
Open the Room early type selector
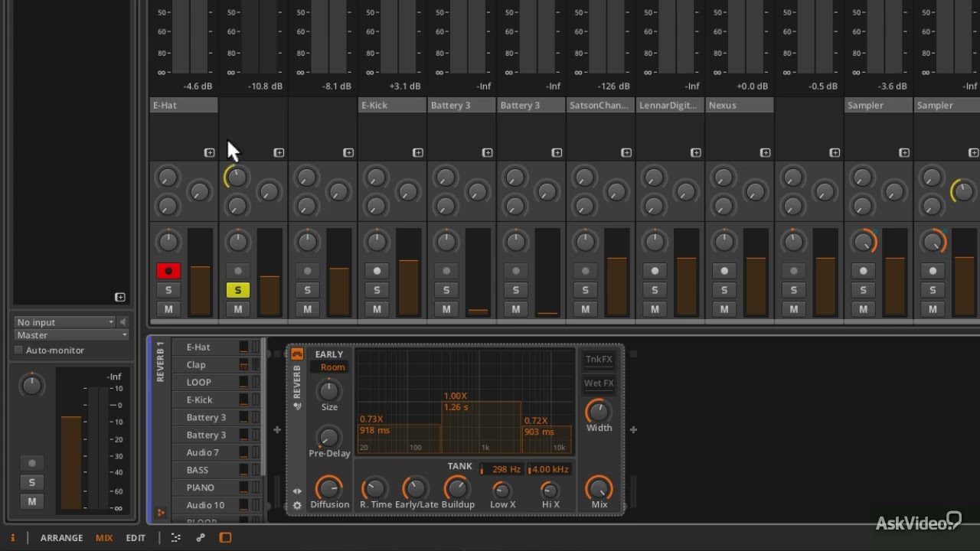pos(332,367)
